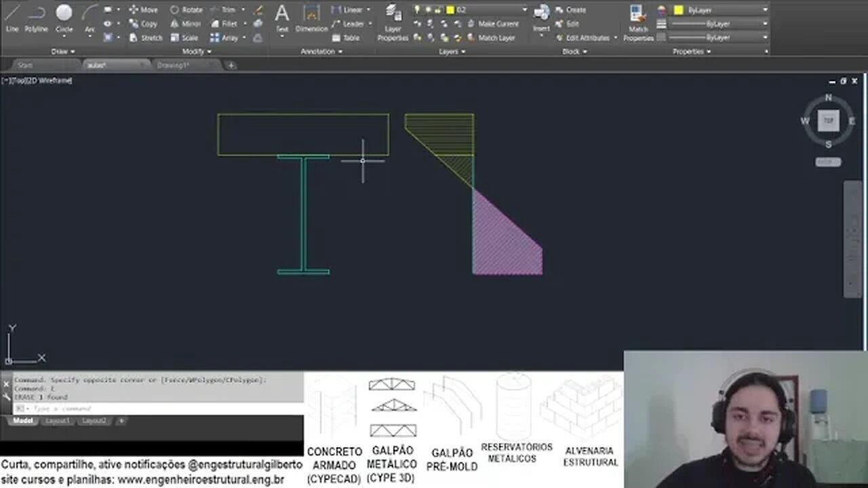The image size is (868, 488).
Task: Open the Dimension tool
Action: point(311,18)
